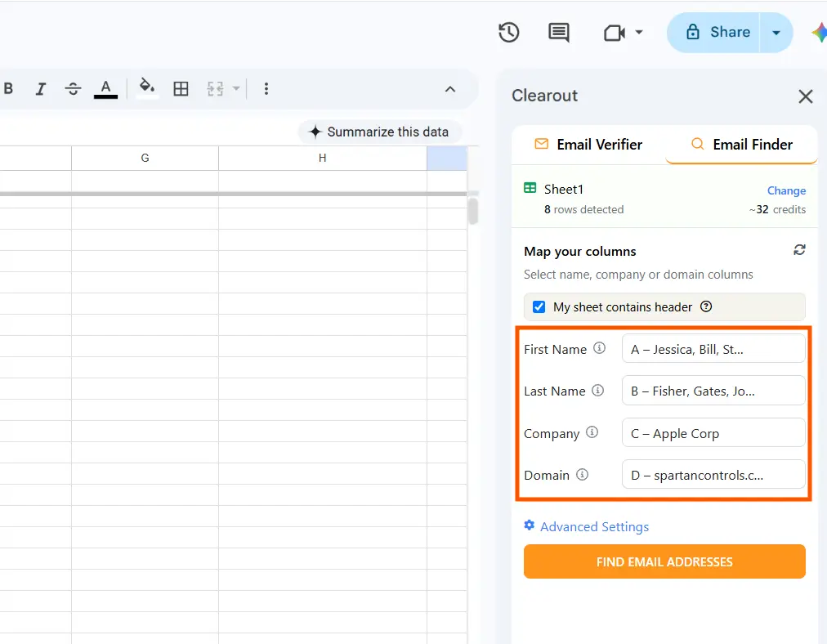
Task: Open the Company column dropdown
Action: [x=713, y=433]
